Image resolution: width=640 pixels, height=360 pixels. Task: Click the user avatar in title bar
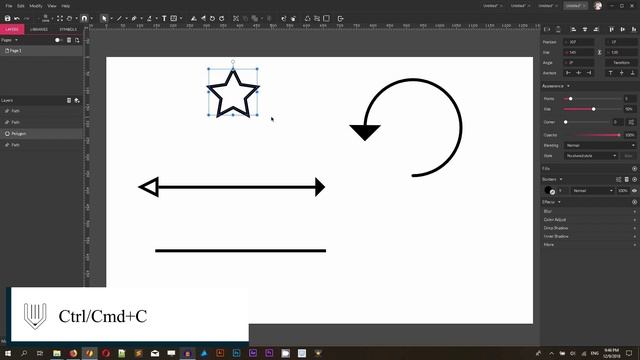point(598,6)
